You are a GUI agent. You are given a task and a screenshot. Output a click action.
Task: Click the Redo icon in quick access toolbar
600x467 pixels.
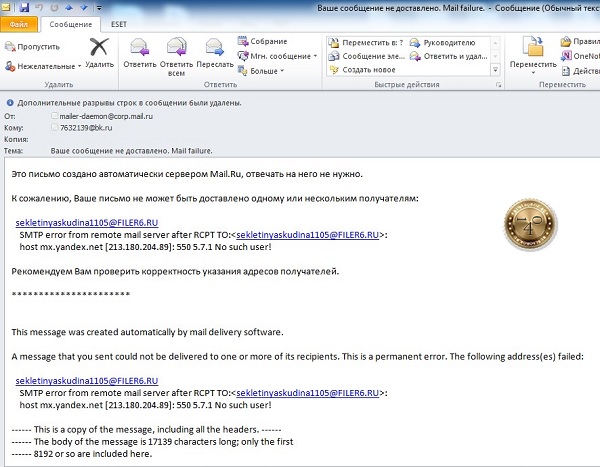coord(54,7)
